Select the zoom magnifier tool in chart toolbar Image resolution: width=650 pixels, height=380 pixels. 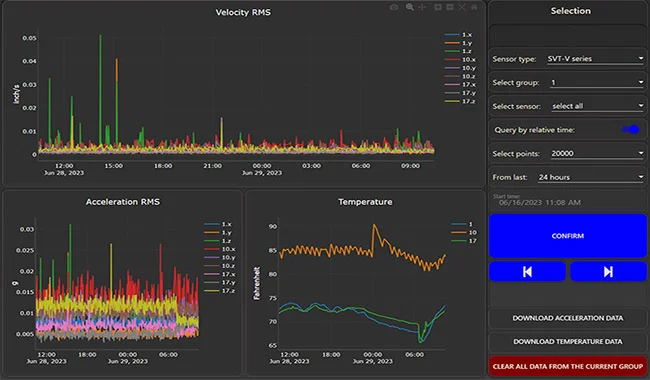[x=410, y=7]
